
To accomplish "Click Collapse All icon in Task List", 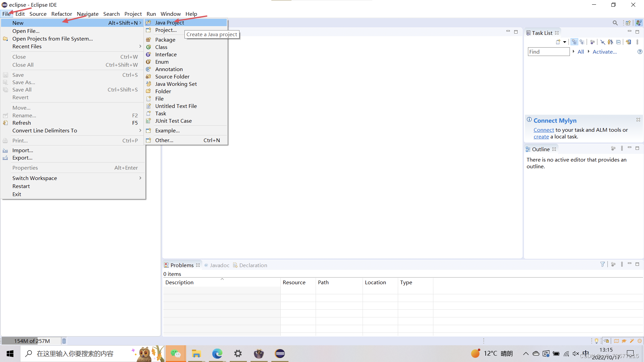I will (618, 42).
